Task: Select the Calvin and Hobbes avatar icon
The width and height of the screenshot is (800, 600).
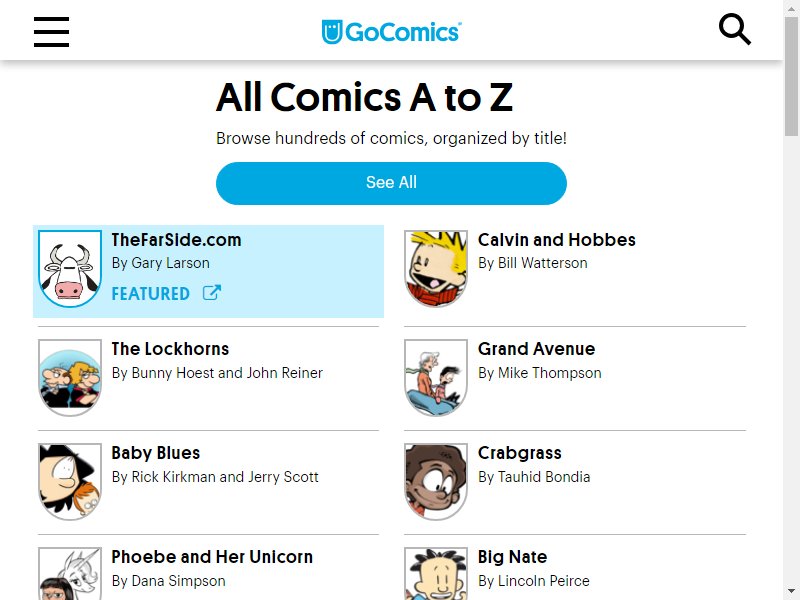Action: 436,269
